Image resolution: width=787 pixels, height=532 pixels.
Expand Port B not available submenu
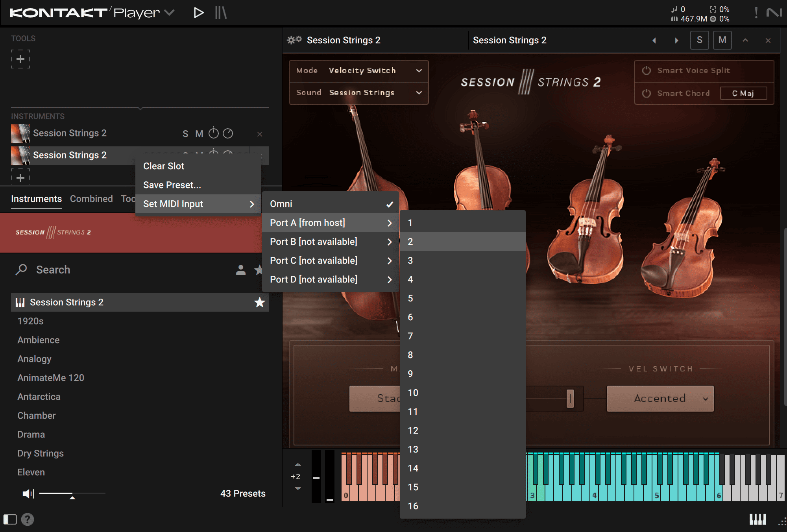[x=331, y=242]
